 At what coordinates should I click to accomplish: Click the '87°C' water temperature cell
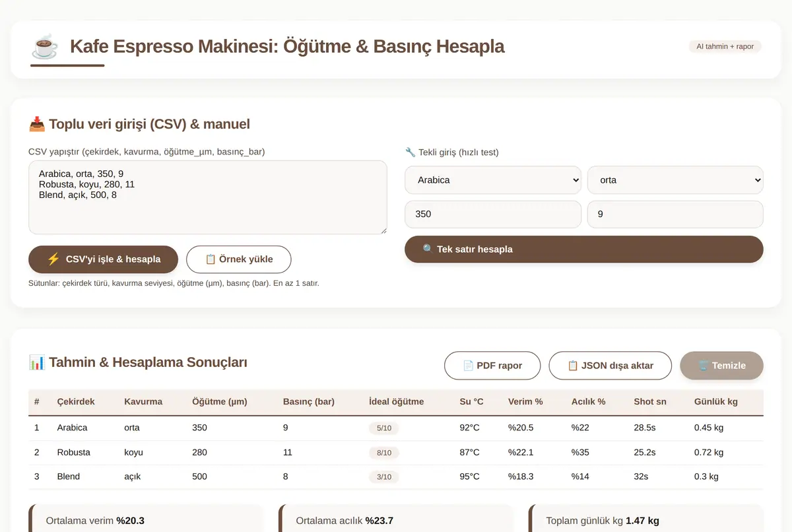pos(470,453)
